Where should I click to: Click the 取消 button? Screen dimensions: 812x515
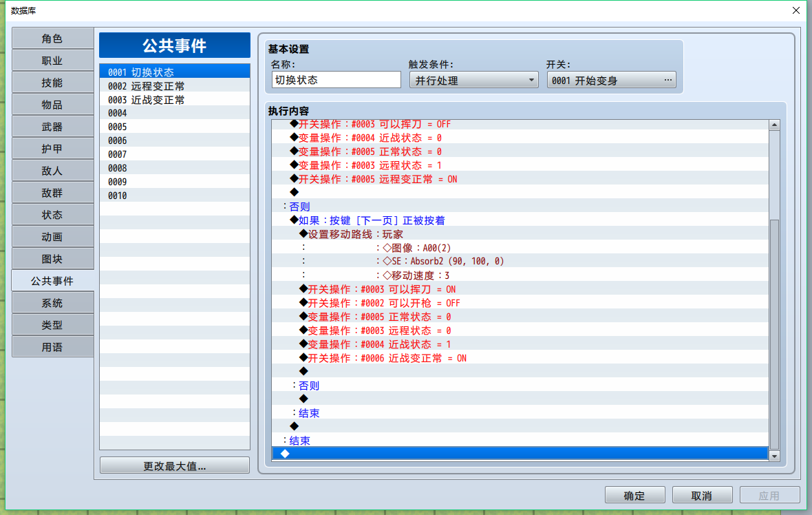click(702, 495)
